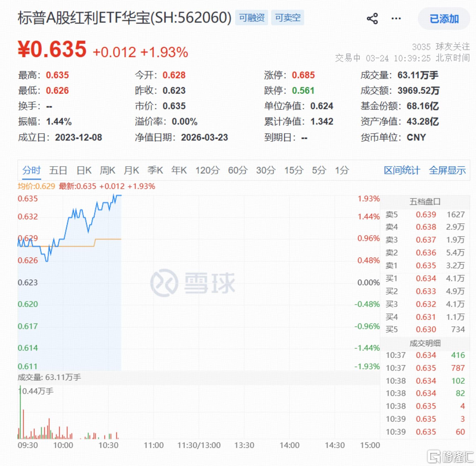Click the 买5 row at 0.630
Viewport: 476px width, 466px height.
pyautogui.click(x=425, y=329)
